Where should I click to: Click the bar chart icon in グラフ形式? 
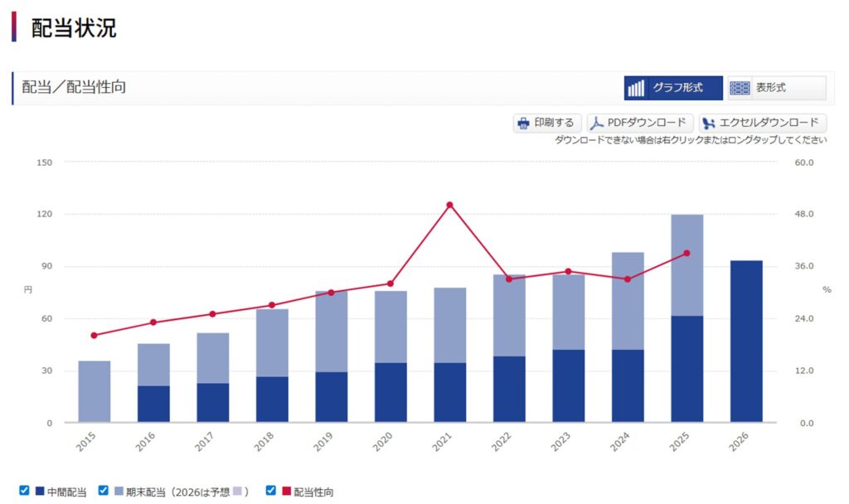[636, 89]
